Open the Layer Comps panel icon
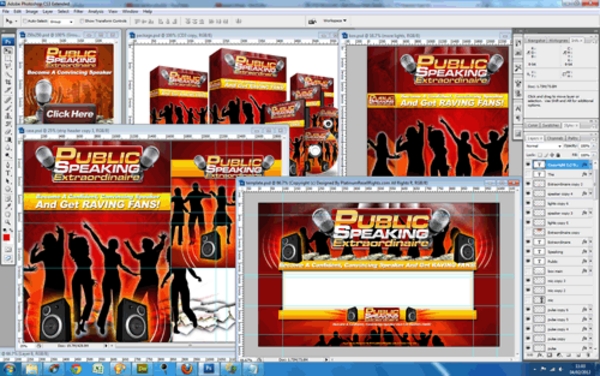 pos(518,133)
